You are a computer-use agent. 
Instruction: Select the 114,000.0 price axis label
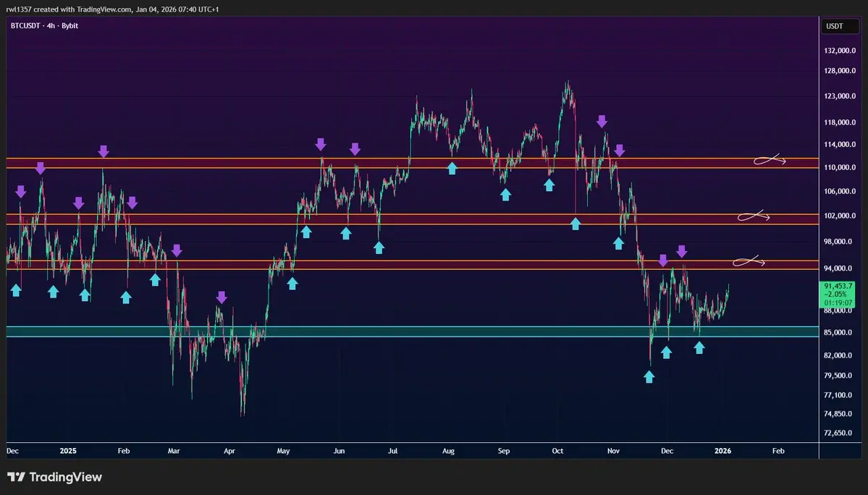tap(840, 145)
